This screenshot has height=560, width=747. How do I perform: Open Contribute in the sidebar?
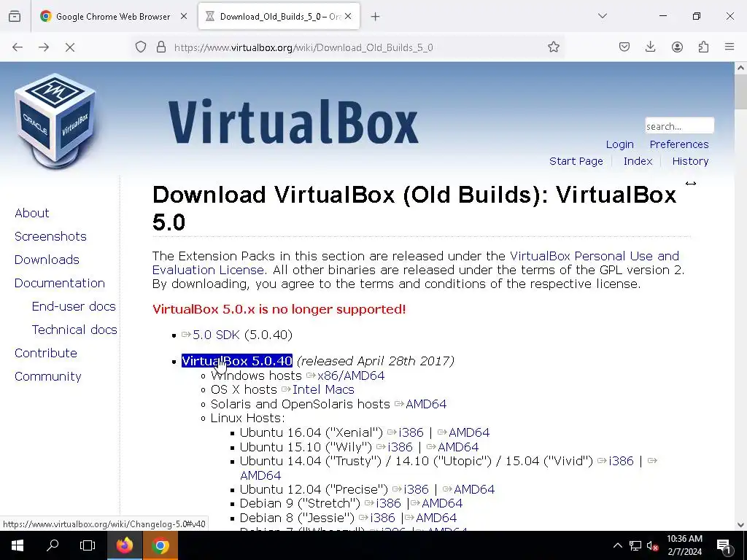[46, 353]
